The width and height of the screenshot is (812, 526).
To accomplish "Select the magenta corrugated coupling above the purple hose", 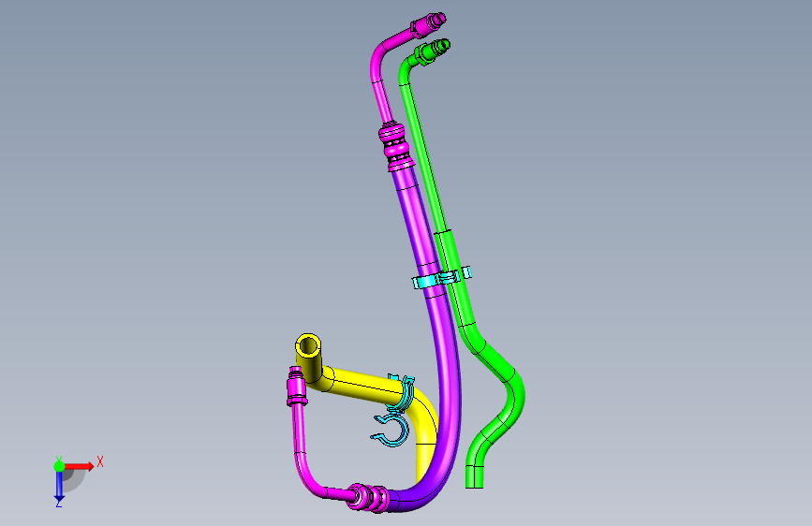I will [x=395, y=146].
